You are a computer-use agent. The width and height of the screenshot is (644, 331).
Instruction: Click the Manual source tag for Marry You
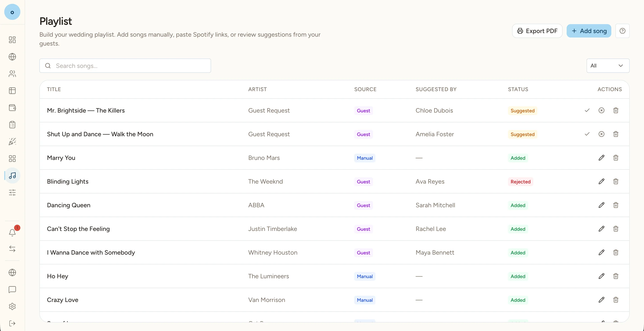364,158
